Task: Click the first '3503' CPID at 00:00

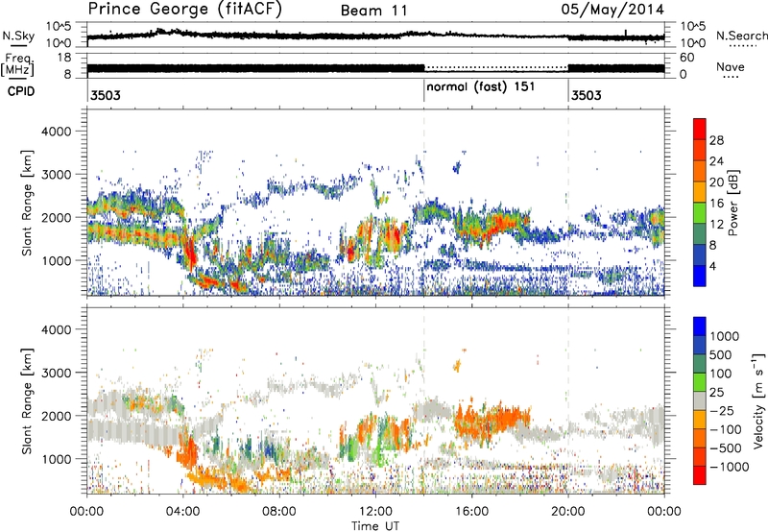Action: [x=106, y=95]
